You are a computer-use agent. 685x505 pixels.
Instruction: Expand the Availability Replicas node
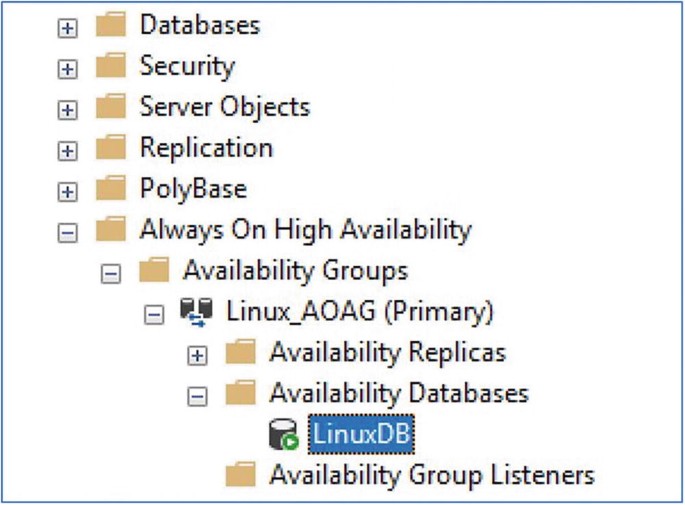(x=198, y=355)
